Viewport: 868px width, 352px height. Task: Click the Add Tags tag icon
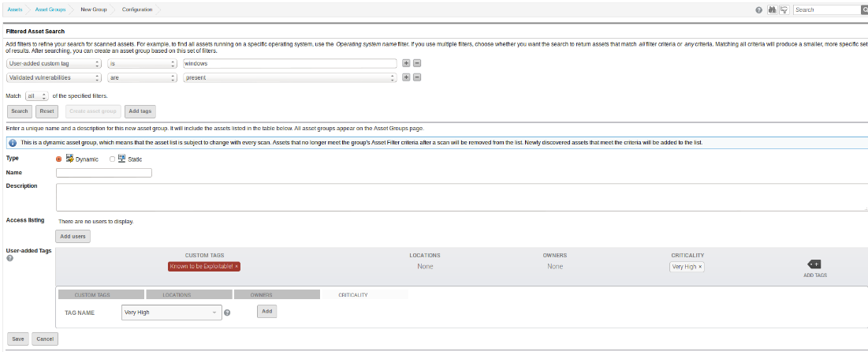(814, 264)
